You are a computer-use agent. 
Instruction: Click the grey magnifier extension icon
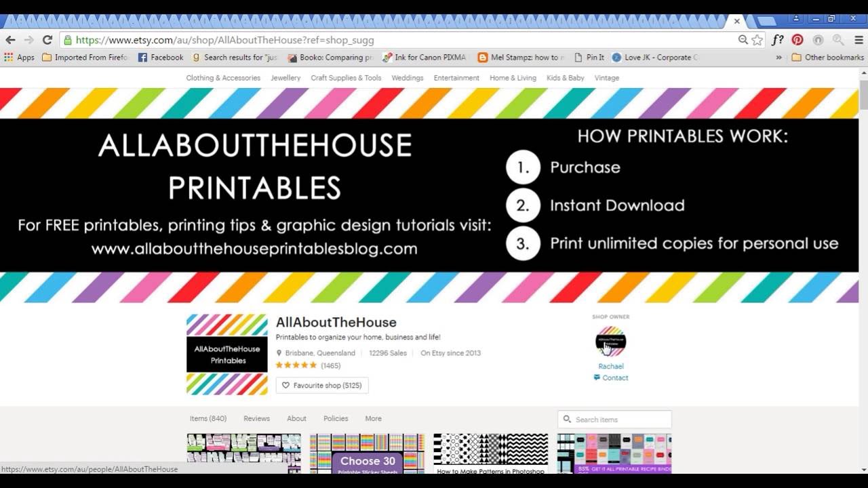click(x=838, y=40)
